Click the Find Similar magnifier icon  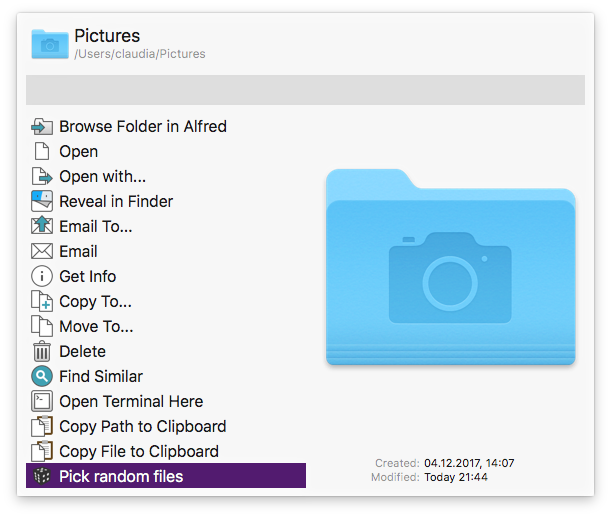(x=42, y=377)
